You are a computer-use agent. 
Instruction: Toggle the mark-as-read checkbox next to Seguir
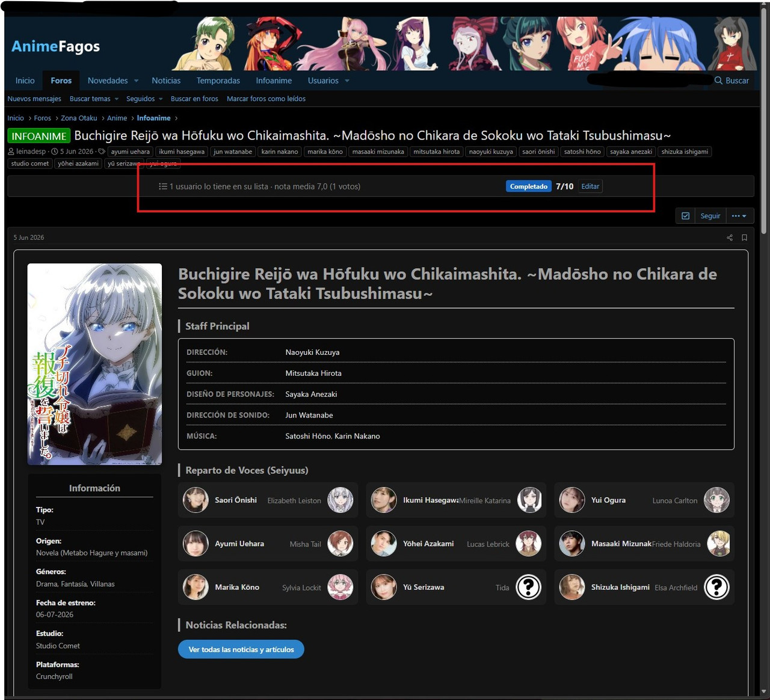685,216
